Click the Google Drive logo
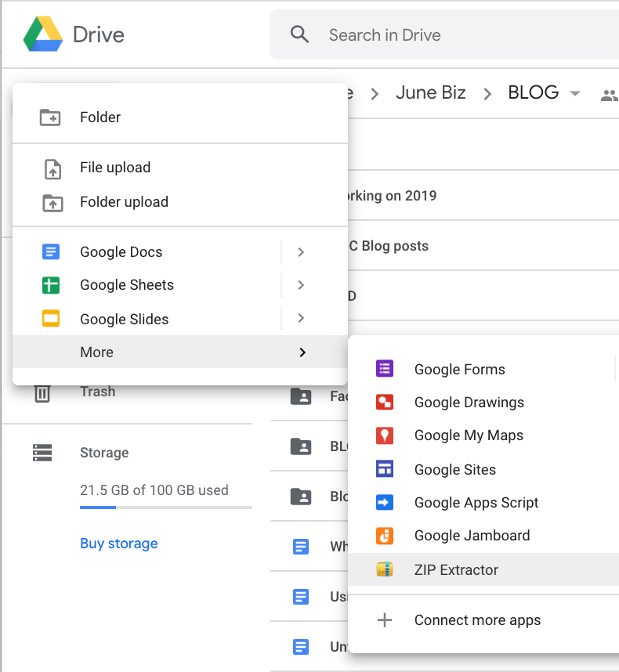 pyautogui.click(x=43, y=34)
